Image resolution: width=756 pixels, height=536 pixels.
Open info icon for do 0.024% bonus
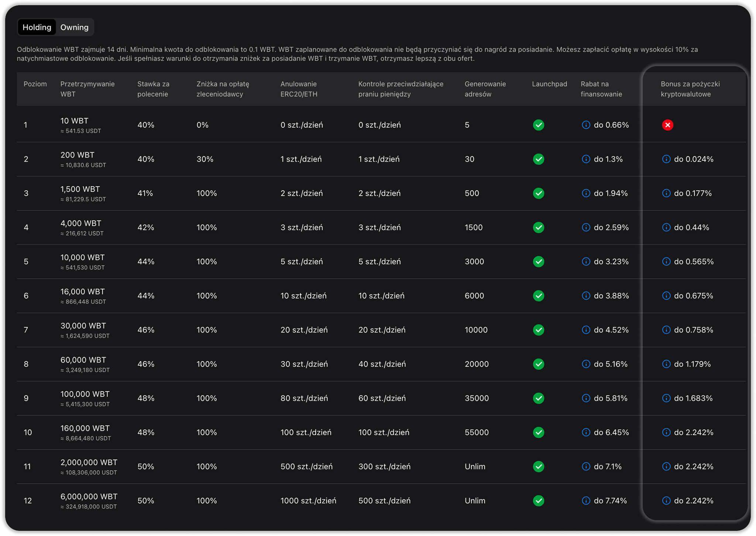[666, 159]
